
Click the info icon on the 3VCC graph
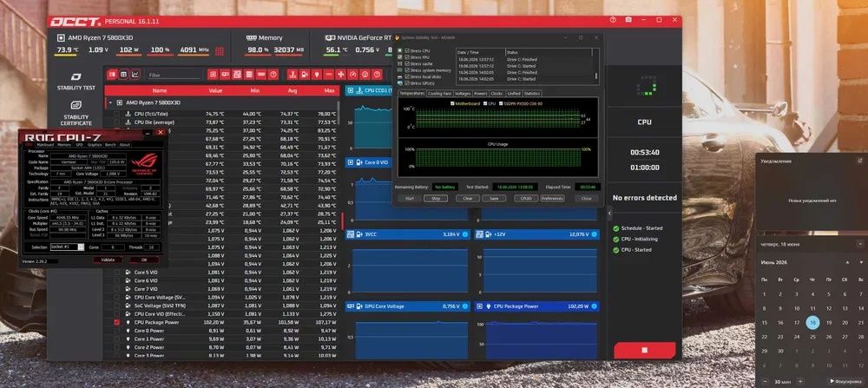click(x=464, y=234)
